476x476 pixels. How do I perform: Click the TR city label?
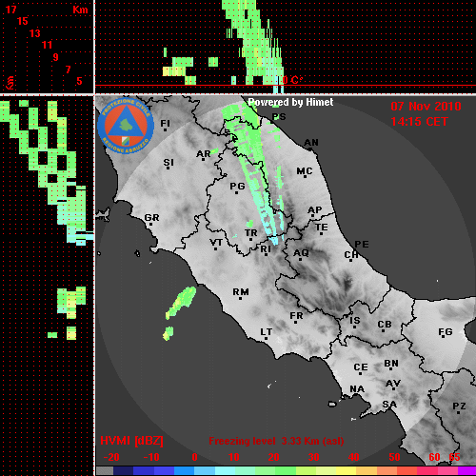tap(251, 233)
